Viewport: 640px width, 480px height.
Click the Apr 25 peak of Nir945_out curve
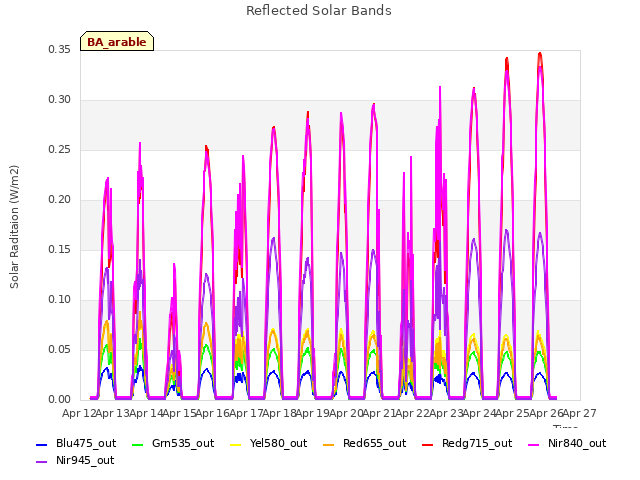[507, 230]
